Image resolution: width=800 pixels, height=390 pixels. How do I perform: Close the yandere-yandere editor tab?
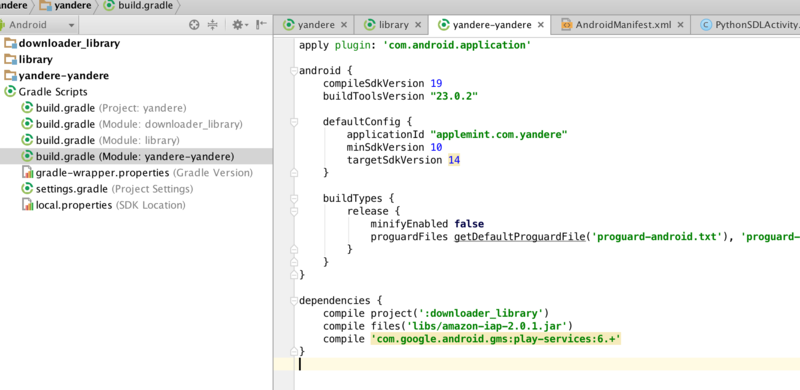click(x=541, y=25)
